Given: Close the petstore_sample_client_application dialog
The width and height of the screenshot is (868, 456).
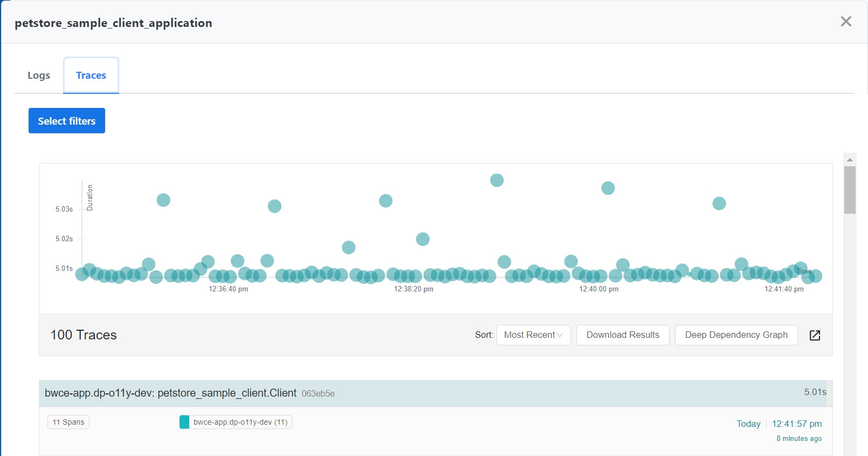Looking at the screenshot, I should coord(846,22).
